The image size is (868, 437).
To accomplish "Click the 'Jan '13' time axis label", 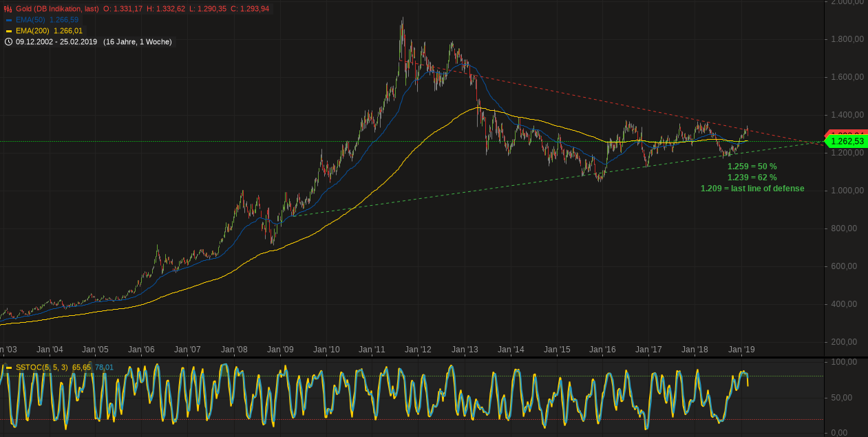I will (465, 350).
